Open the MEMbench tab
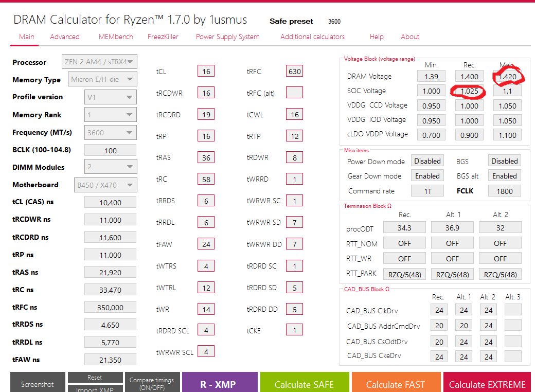This screenshot has width=535, height=392. pos(116,37)
